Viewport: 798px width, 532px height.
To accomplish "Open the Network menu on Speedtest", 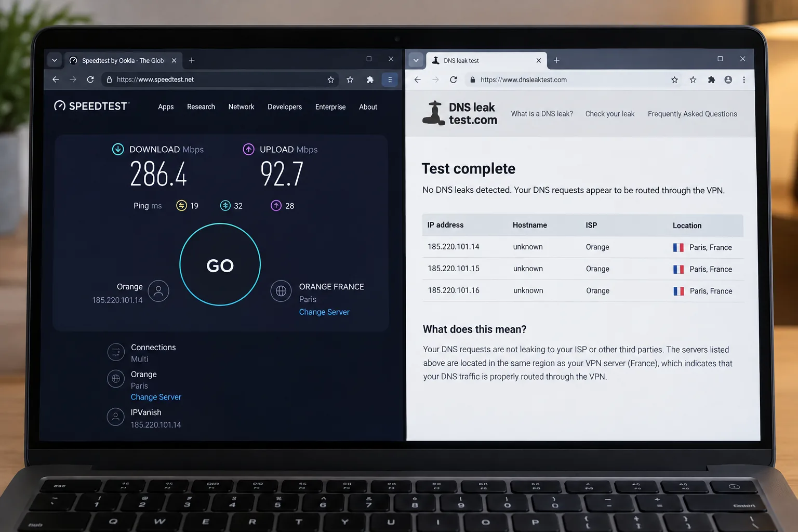I will (241, 107).
